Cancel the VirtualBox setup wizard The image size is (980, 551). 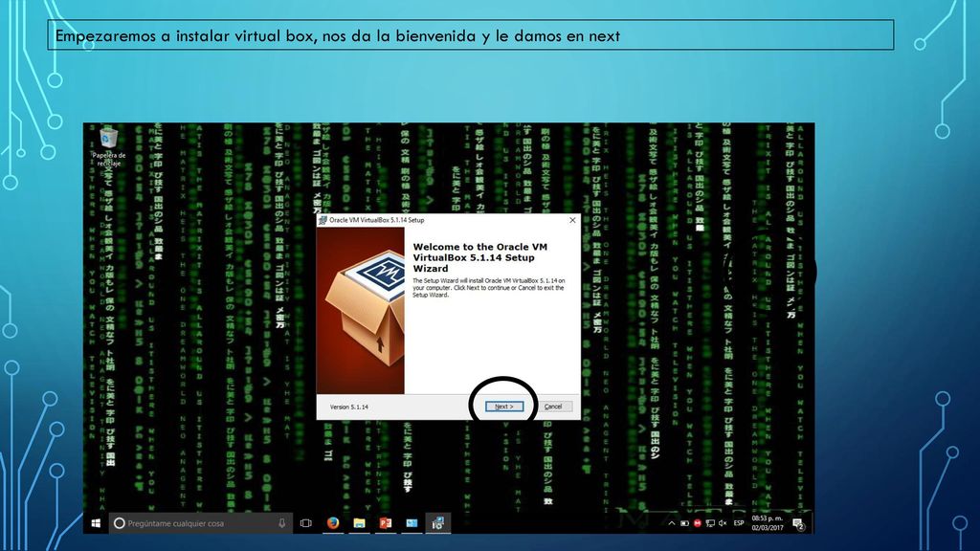(553, 406)
